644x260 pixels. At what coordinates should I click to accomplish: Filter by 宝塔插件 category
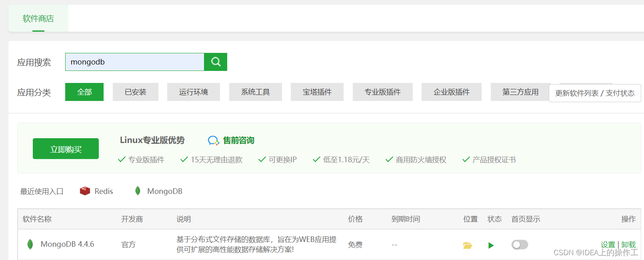(317, 92)
